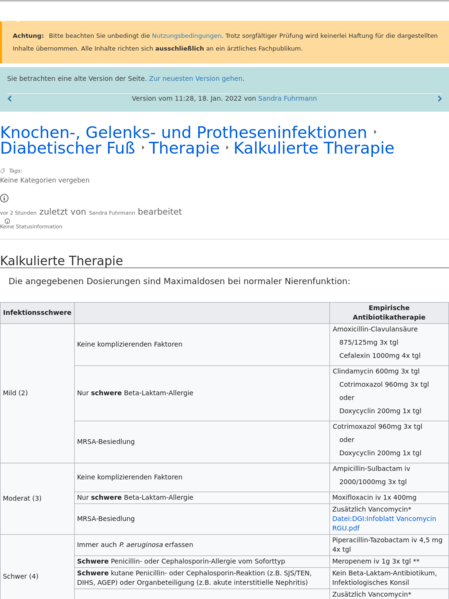This screenshot has width=449, height=599.
Task: Click the 'Infektionsschwere' column header
Action: 37,312
